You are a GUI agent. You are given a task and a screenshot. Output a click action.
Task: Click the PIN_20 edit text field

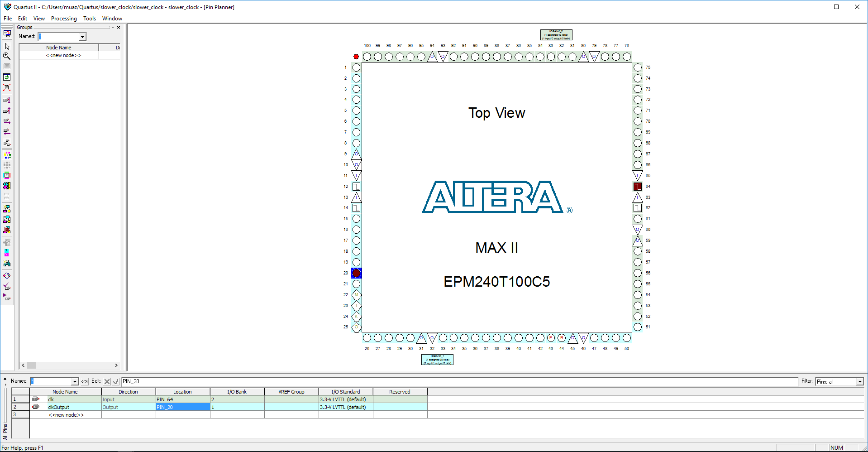click(453, 381)
